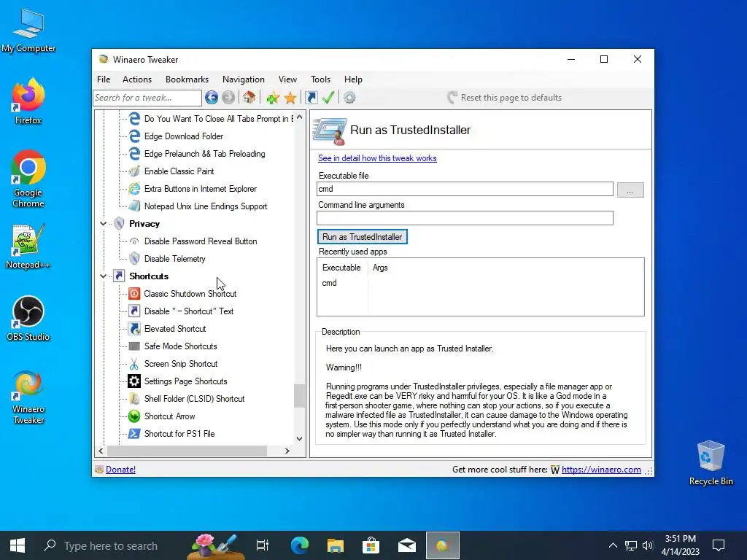This screenshot has width=747, height=560.
Task: Add bookmark with green plus star icon
Action: [x=273, y=98]
